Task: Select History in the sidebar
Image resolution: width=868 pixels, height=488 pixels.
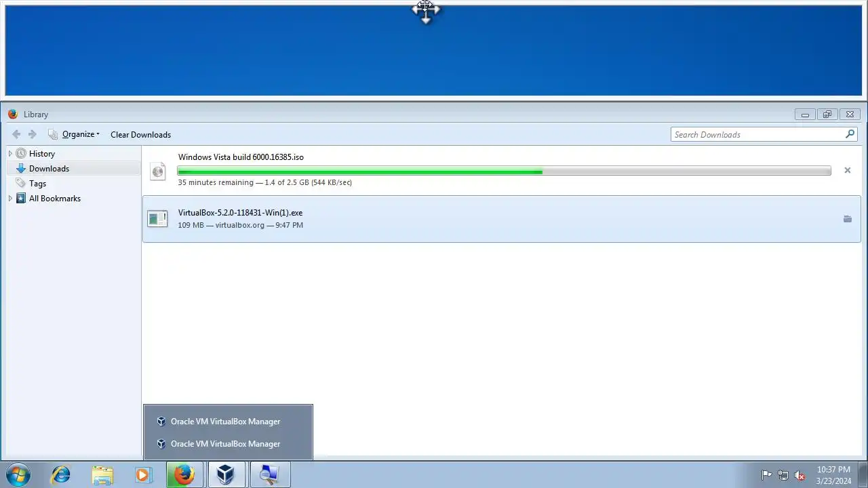Action: tap(42, 154)
